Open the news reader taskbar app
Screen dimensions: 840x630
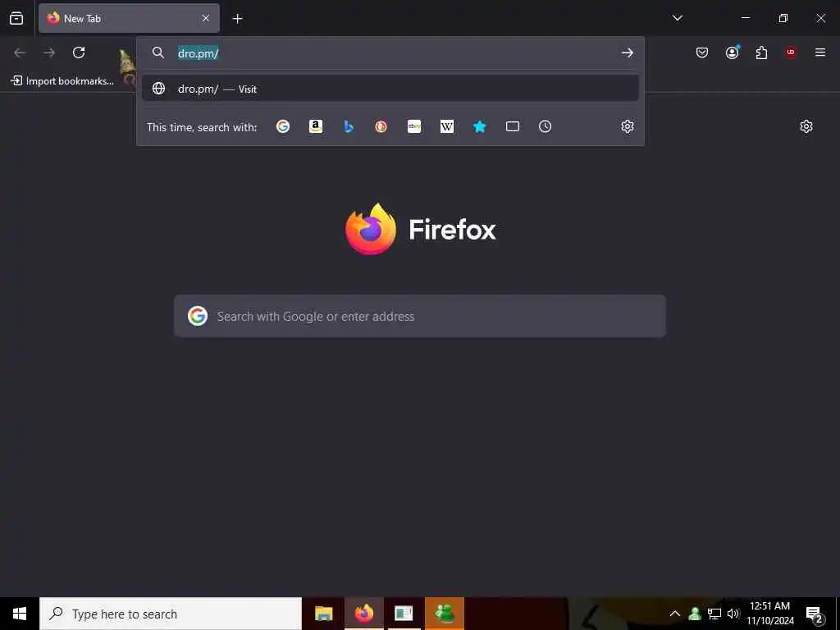[x=404, y=614]
